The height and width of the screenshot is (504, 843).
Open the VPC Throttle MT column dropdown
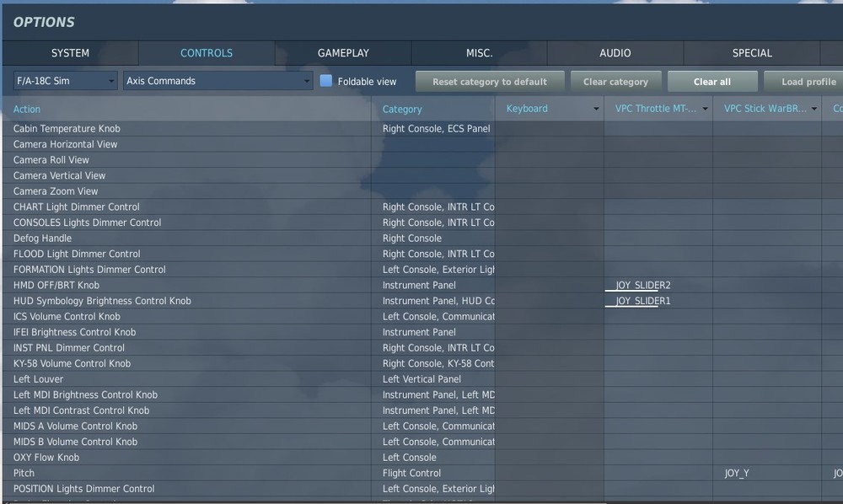click(705, 109)
